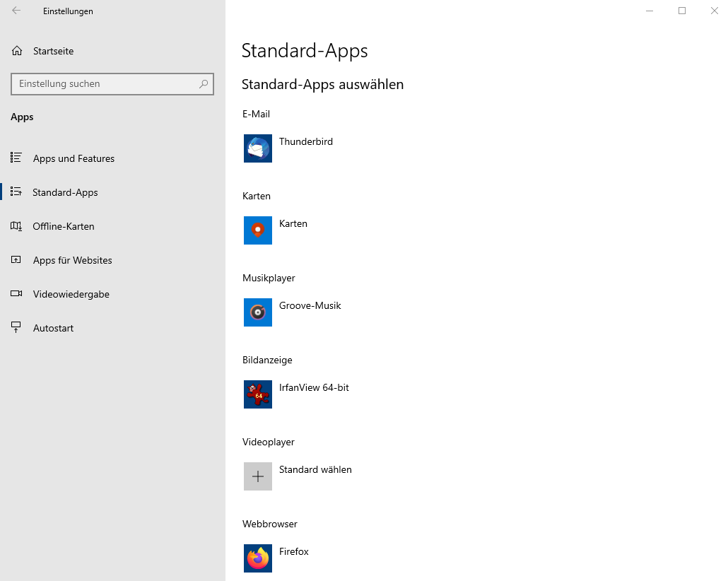Screen dimensions: 728x581
Task: Click the E-Mail category label
Action: pos(256,115)
